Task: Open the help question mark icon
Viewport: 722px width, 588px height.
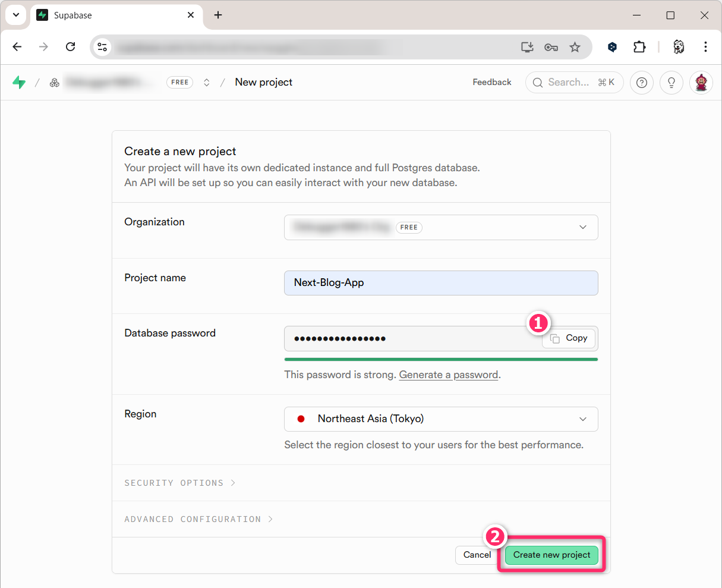Action: point(641,83)
